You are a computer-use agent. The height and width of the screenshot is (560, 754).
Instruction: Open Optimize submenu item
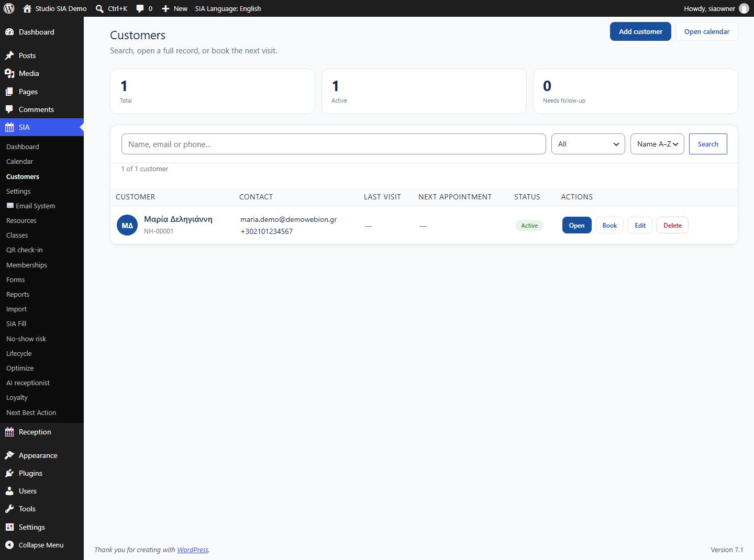pyautogui.click(x=20, y=368)
